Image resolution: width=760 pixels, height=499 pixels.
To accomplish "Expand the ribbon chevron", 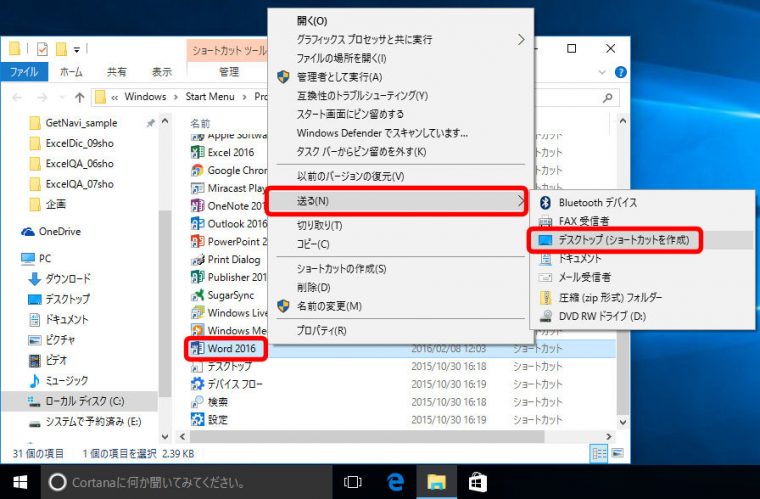I will click(x=602, y=72).
